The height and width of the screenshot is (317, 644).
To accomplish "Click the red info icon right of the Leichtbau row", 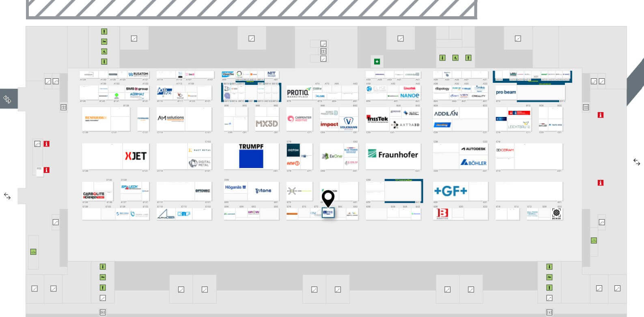I will [601, 115].
